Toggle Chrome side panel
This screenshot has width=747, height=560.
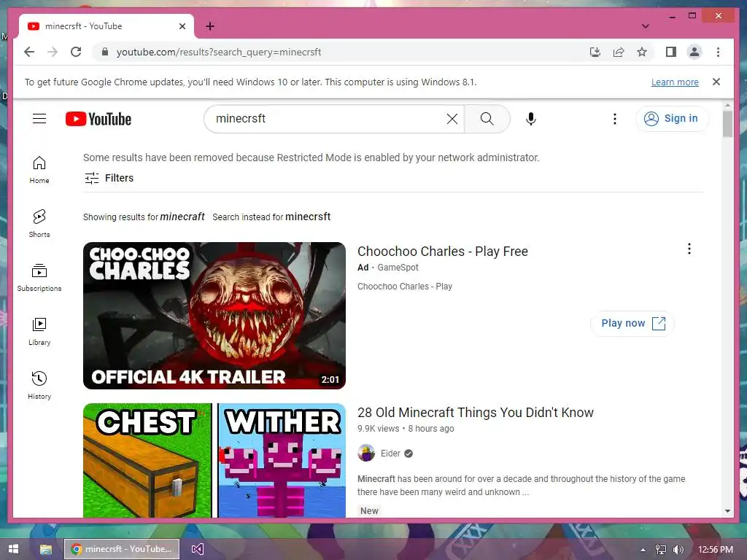[671, 52]
